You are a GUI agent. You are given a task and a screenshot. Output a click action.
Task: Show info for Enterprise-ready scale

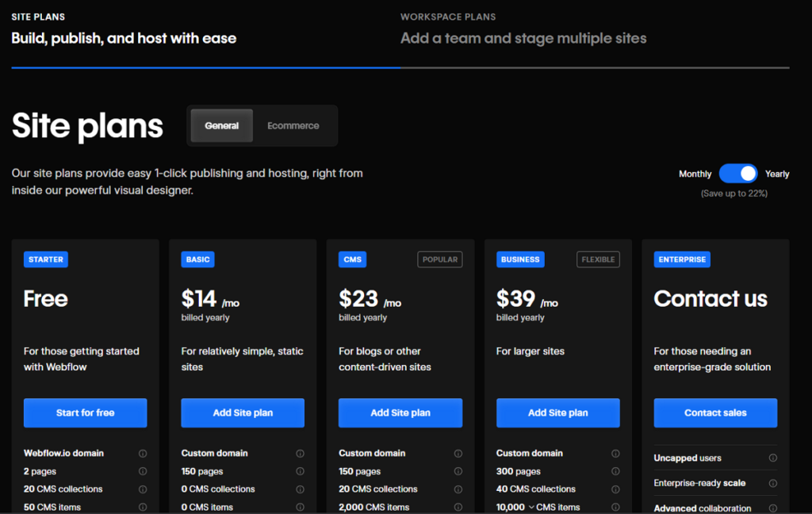(772, 483)
